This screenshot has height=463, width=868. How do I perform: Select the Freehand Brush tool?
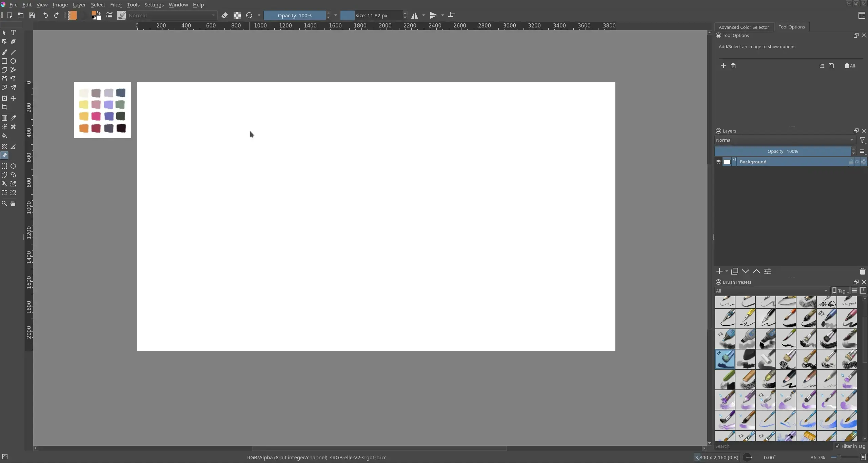pos(4,52)
